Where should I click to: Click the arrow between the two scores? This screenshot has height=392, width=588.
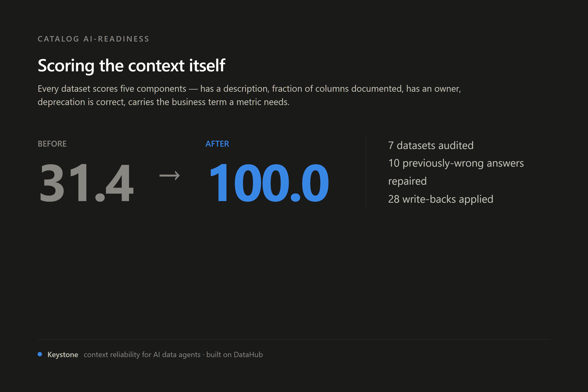point(170,175)
